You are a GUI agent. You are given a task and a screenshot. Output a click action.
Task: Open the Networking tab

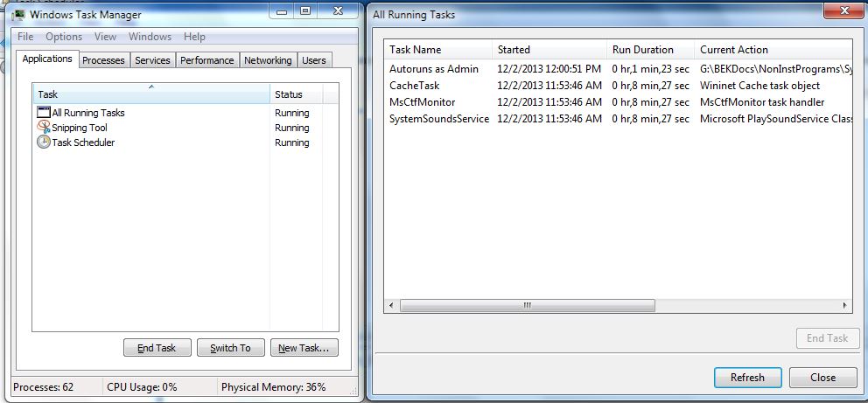(268, 60)
